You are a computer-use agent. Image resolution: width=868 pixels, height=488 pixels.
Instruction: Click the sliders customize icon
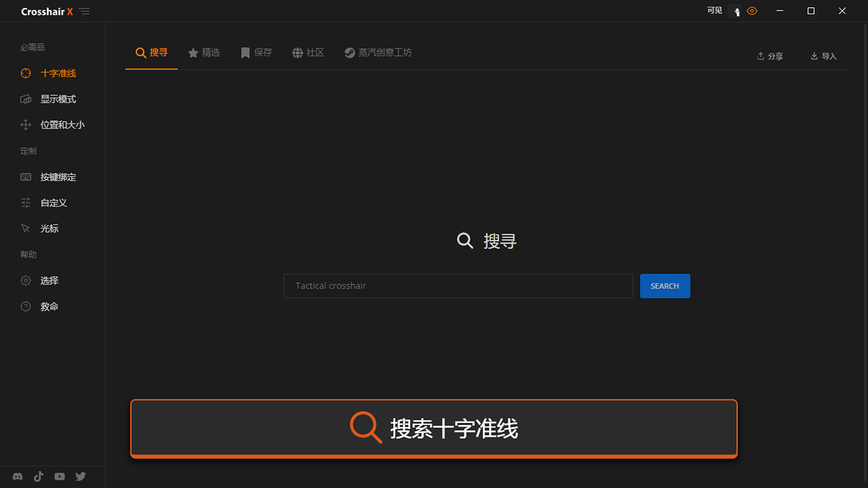26,203
